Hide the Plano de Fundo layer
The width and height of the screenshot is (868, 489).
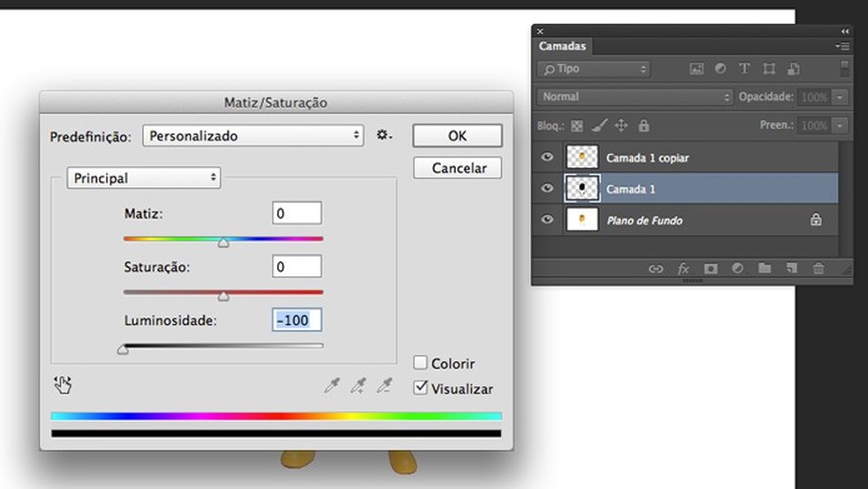(547, 219)
